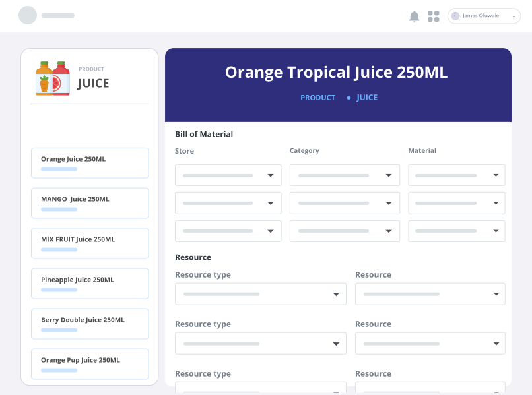Open the first Category dropdown

[344, 175]
